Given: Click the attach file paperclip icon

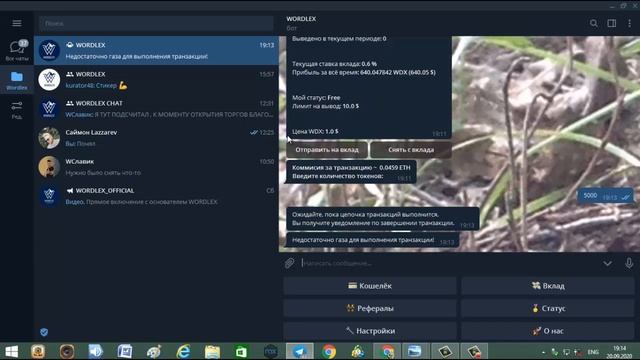Looking at the screenshot, I should [289, 263].
